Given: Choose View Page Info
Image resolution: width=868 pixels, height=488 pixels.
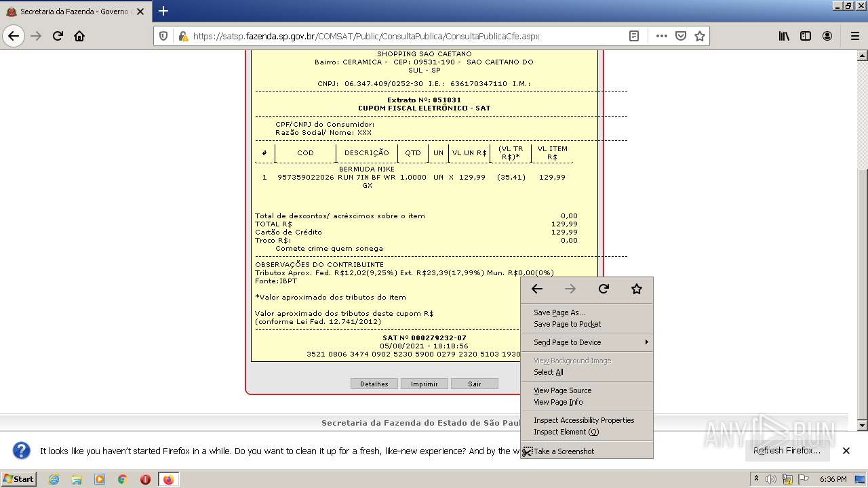Looking at the screenshot, I should (587, 402).
